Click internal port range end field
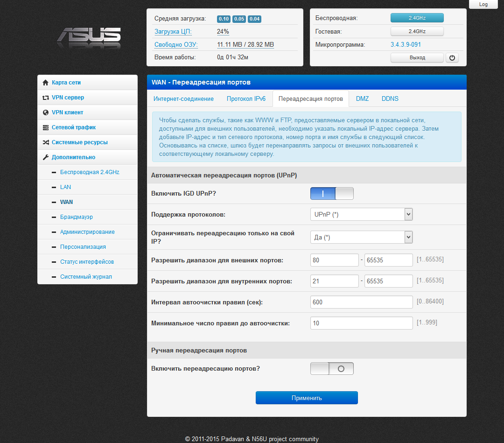This screenshot has height=443, width=504. coord(389,281)
